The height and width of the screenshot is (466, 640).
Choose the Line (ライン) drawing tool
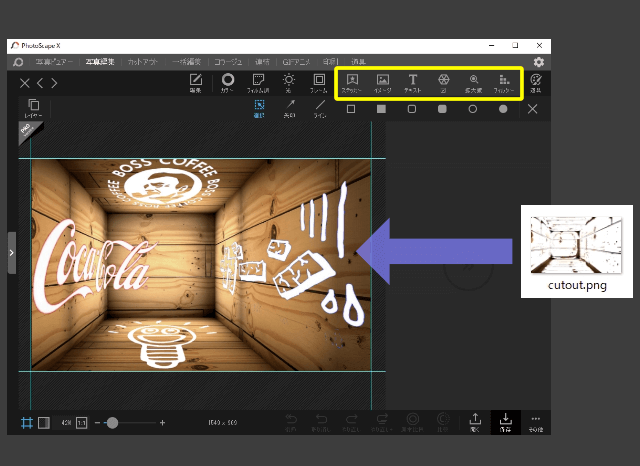coord(320,109)
